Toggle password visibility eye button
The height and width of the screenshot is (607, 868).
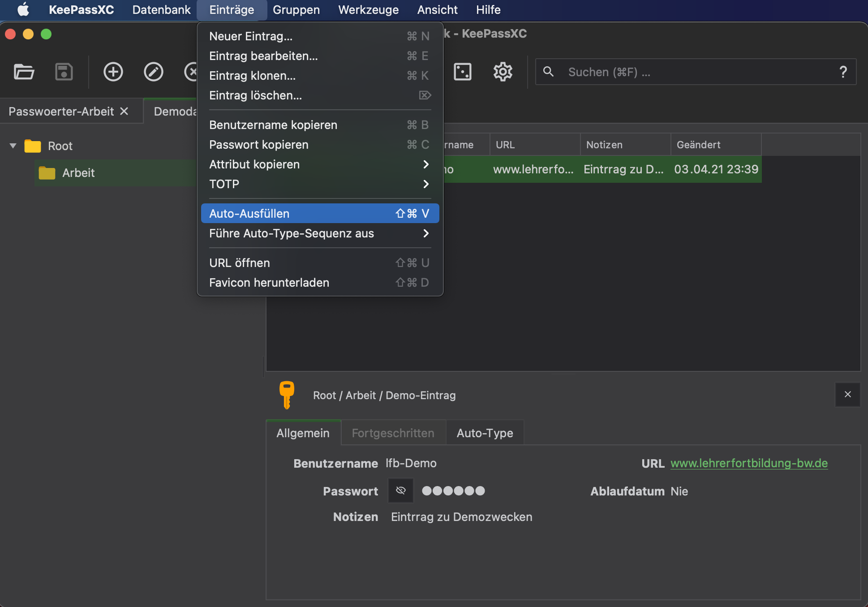400,491
